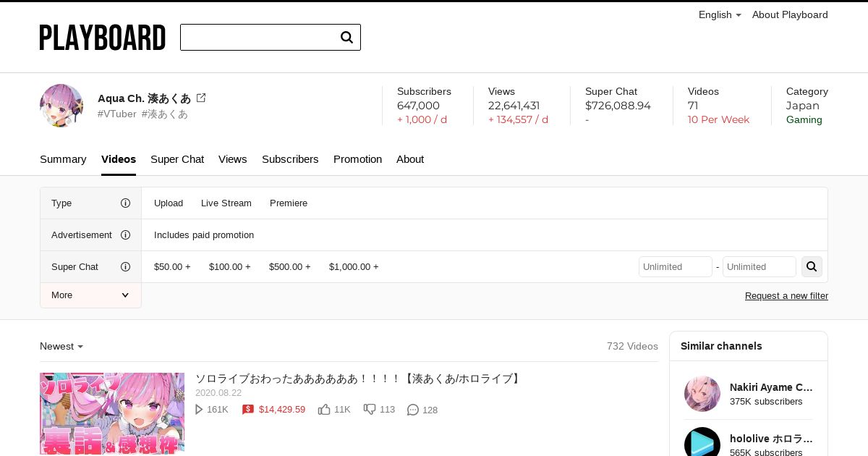Screen dimensions: 868x456
Task: Switch to Summary tab
Action: (x=63, y=159)
